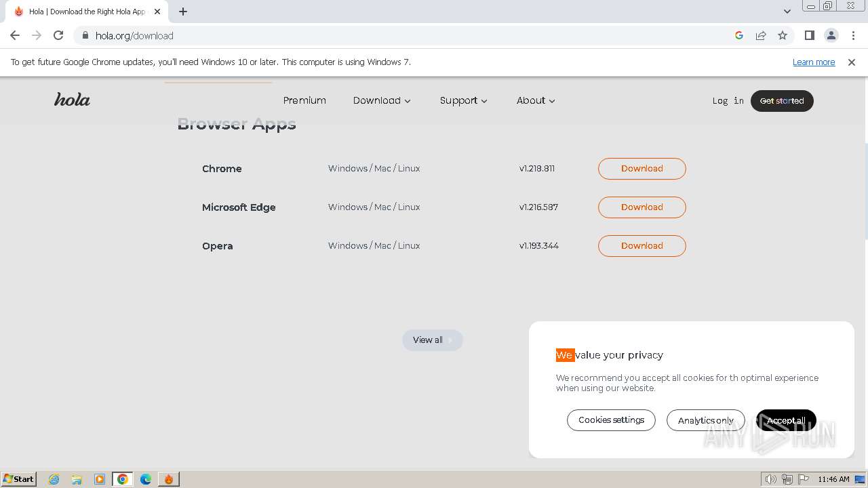Accept all cookies
This screenshot has height=488, width=868.
coord(786,420)
